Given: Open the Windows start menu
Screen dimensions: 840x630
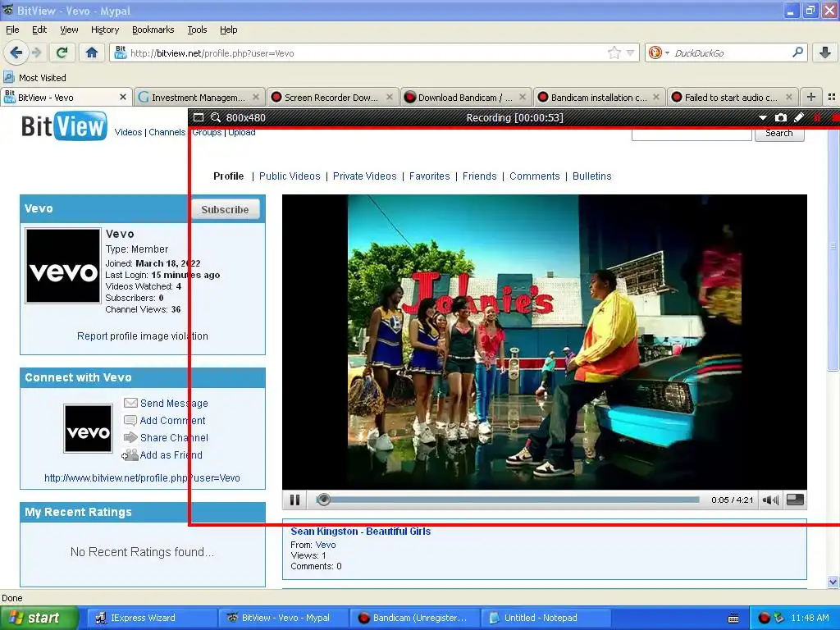Looking at the screenshot, I should pos(39,618).
